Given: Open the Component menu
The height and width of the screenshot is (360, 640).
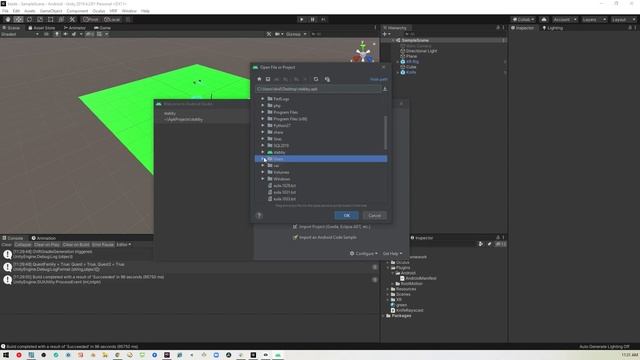Looking at the screenshot, I should (77, 11).
